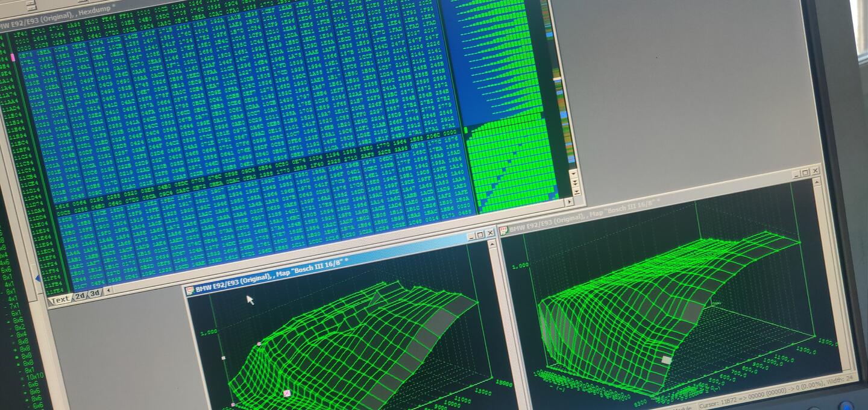Select the pink marked cell on left 3D map

click(x=287, y=393)
